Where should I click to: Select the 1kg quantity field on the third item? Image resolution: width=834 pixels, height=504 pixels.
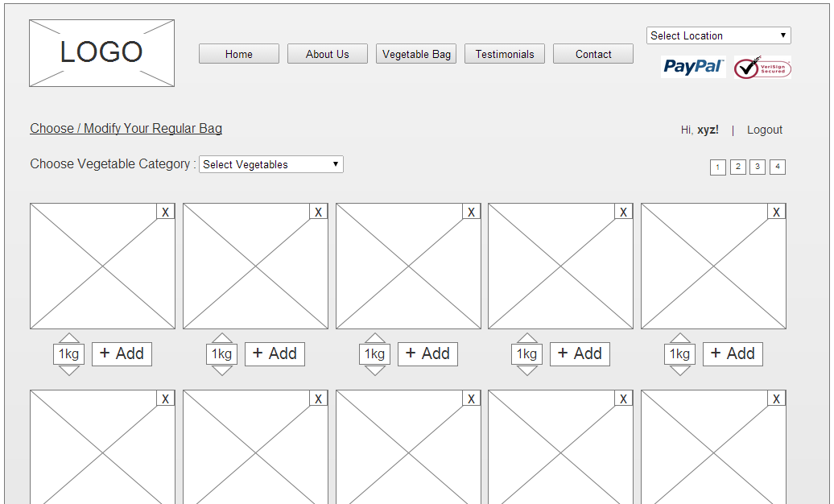click(374, 353)
